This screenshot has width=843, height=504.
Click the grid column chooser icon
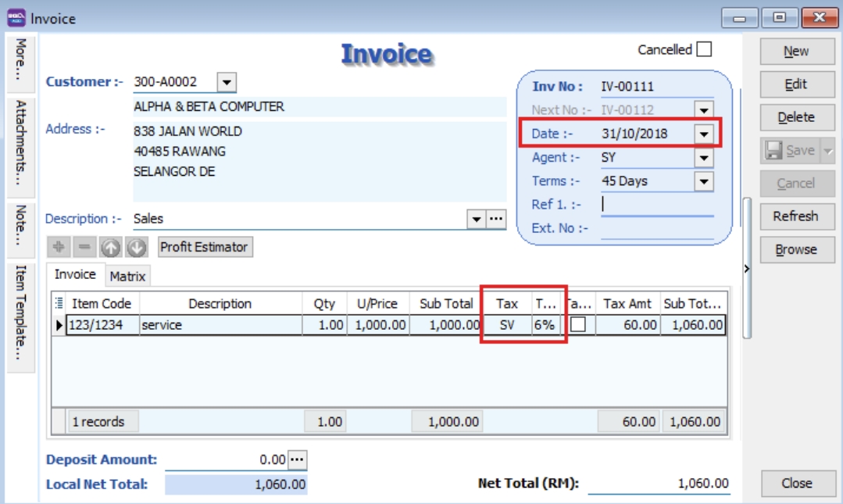tap(60, 303)
